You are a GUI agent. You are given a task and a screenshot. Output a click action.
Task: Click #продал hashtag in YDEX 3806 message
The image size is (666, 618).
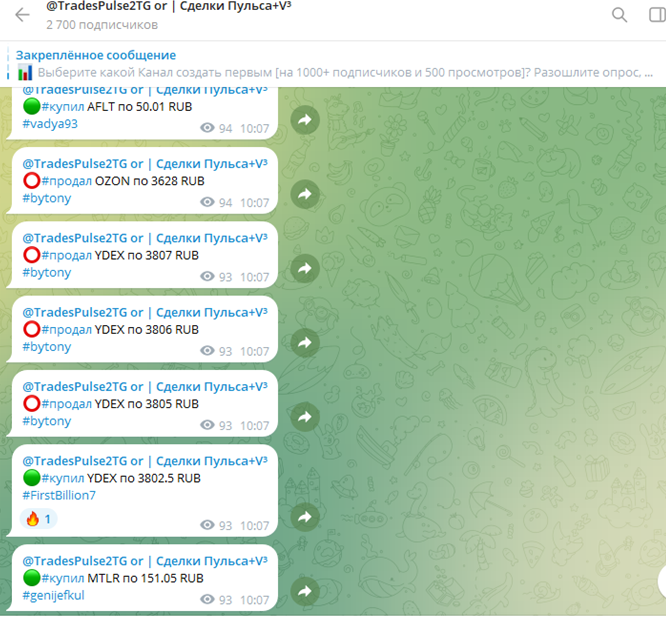67,330
